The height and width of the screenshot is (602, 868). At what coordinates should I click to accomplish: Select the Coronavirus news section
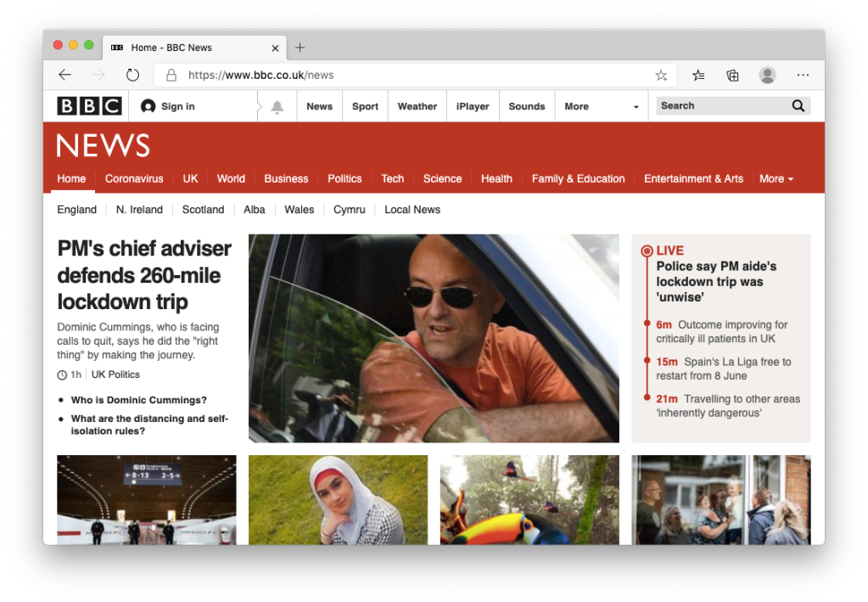(134, 179)
